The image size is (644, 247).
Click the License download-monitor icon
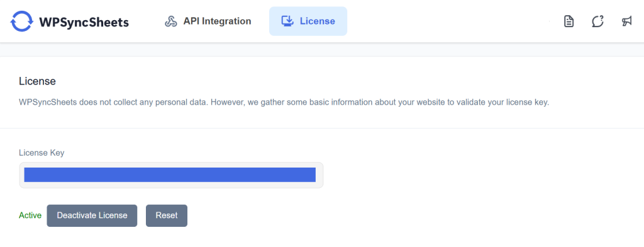(x=287, y=21)
